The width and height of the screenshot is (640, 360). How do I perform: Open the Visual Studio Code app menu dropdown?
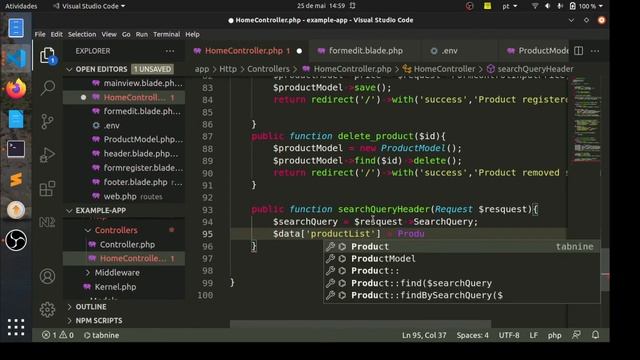(x=89, y=6)
